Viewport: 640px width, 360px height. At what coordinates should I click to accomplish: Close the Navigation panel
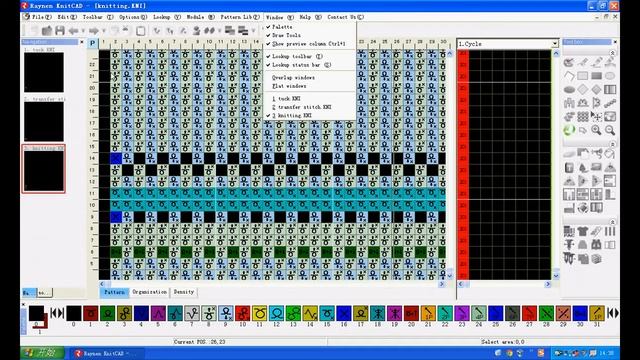pyautogui.click(x=82, y=42)
